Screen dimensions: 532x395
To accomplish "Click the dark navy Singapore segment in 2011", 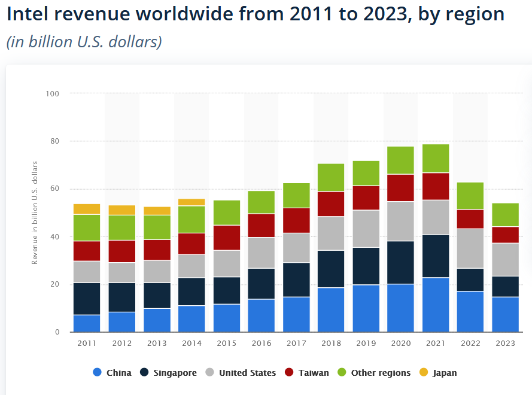I will pos(87,299).
